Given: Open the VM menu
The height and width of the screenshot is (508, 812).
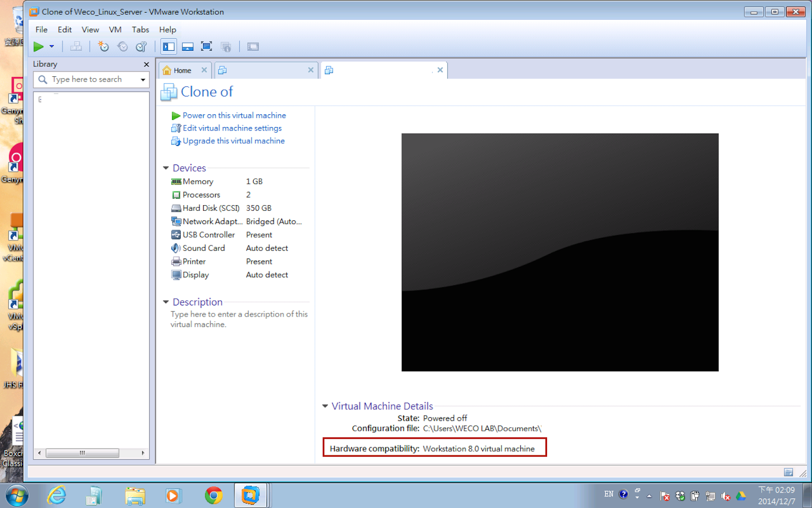Looking at the screenshot, I should (115, 29).
